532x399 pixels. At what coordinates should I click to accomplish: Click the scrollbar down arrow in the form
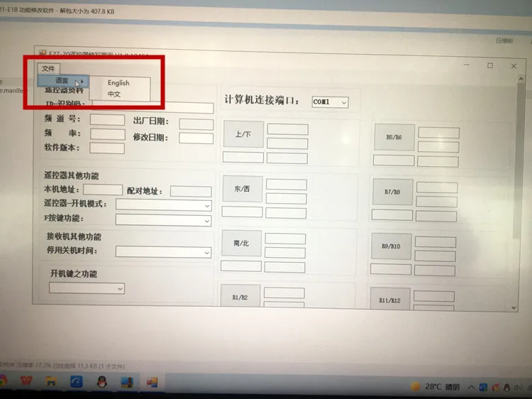tap(514, 307)
